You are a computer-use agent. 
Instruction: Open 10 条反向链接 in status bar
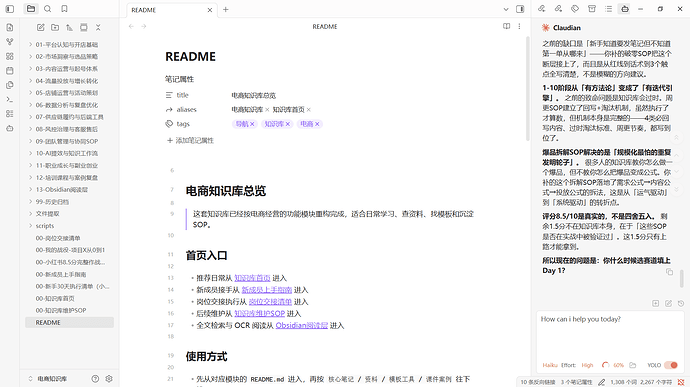click(538, 382)
